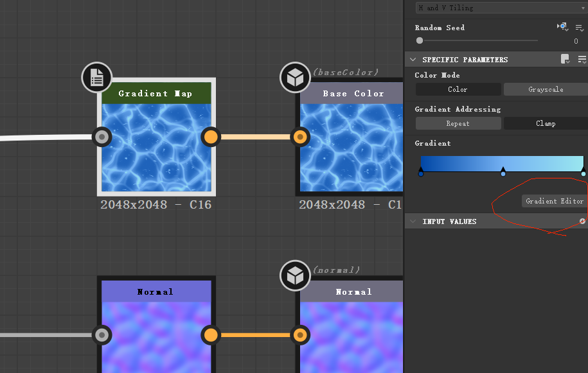Enable Clamp gradient addressing

546,123
